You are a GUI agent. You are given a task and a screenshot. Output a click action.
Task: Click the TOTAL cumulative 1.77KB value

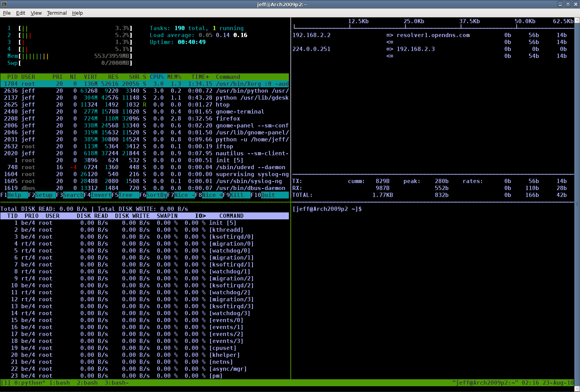(383, 195)
